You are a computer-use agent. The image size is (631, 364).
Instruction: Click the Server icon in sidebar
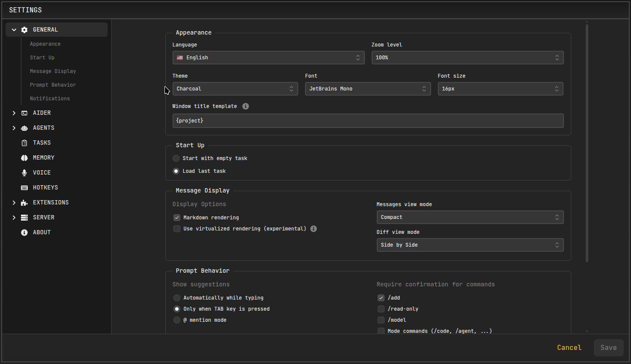24,218
